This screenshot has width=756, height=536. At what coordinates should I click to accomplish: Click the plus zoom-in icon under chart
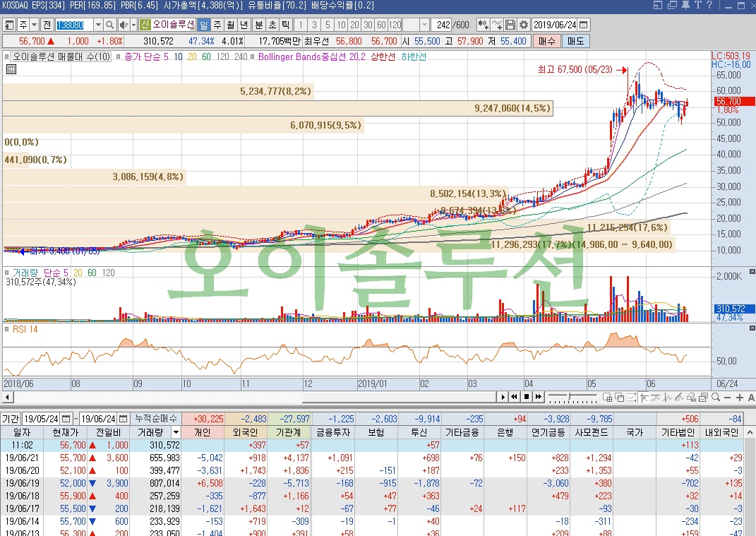[x=740, y=397]
